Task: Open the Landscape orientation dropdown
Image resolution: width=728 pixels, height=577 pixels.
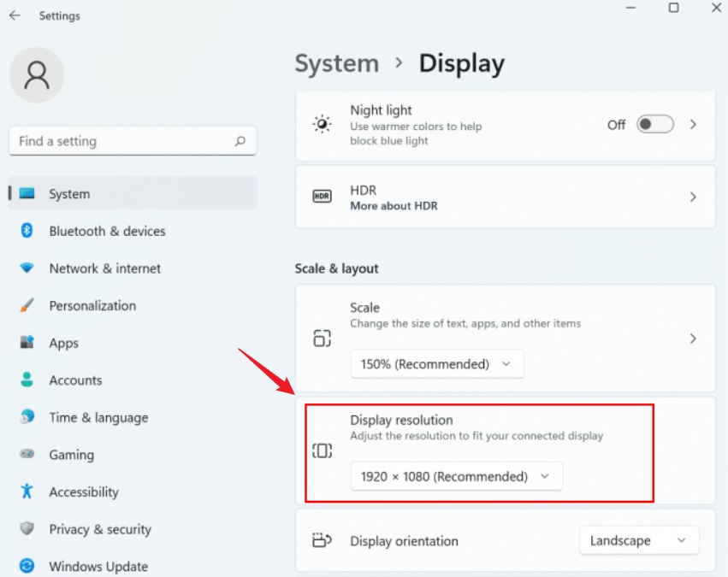Action: [639, 540]
